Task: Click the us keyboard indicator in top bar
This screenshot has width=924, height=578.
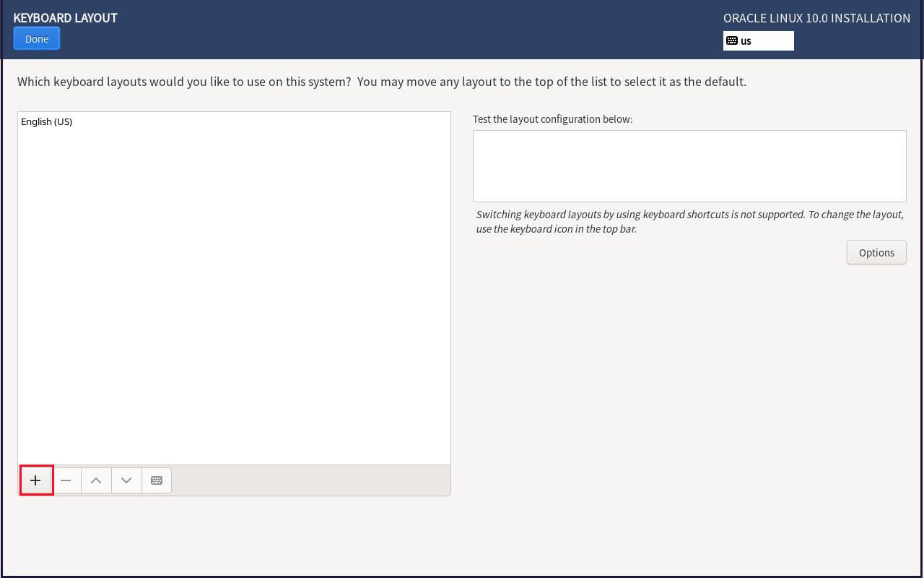Action: point(759,41)
